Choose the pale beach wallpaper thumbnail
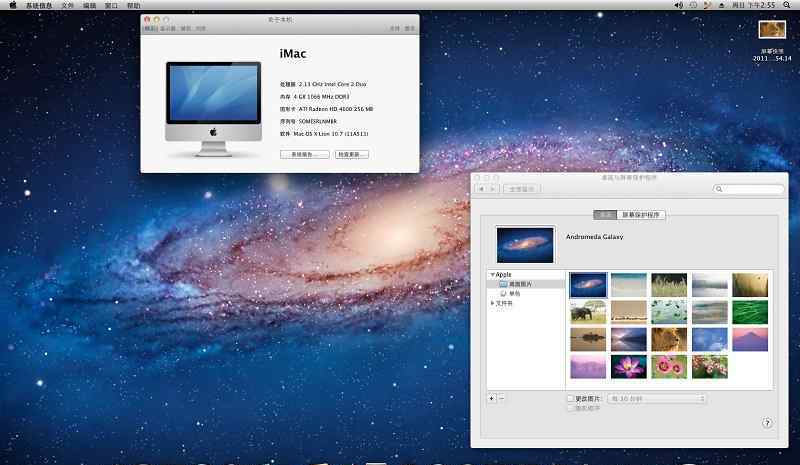The height and width of the screenshot is (465, 800). [x=629, y=285]
